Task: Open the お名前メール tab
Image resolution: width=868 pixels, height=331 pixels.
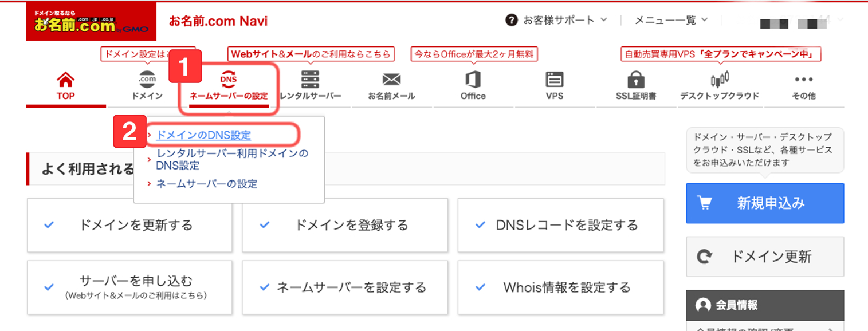Action: pos(391,86)
